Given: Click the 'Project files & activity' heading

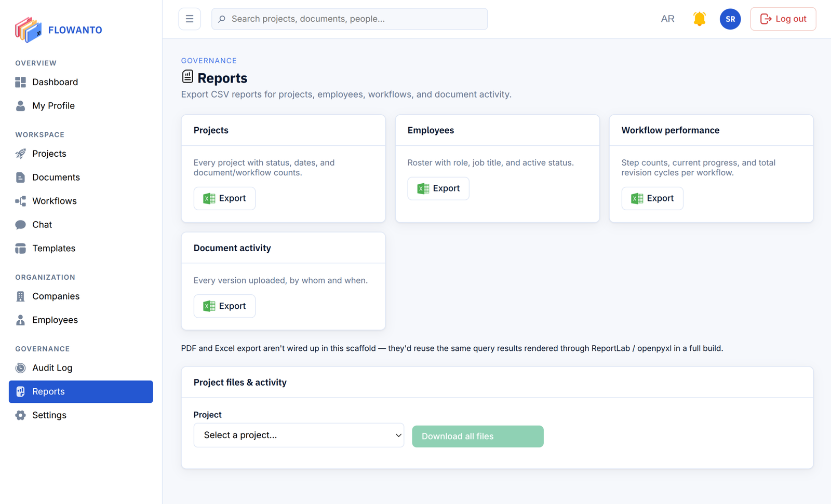Looking at the screenshot, I should point(240,383).
